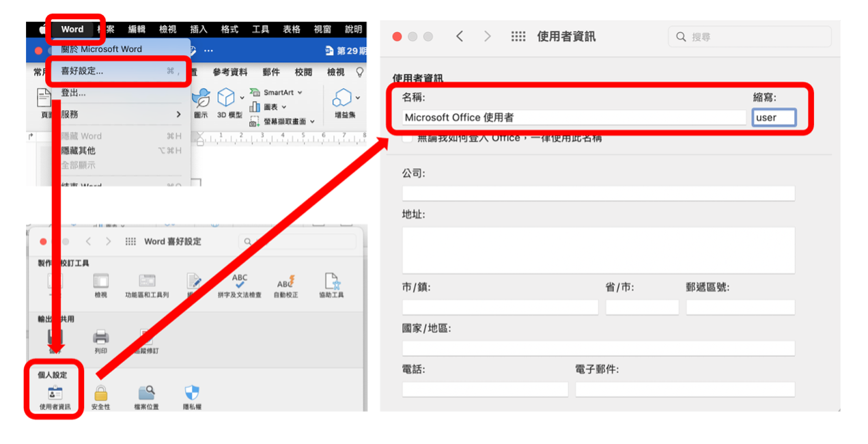Image resolution: width=868 pixels, height=444 pixels.
Task: Click the show-all grid button in 使用者資訊
Action: 518,37
